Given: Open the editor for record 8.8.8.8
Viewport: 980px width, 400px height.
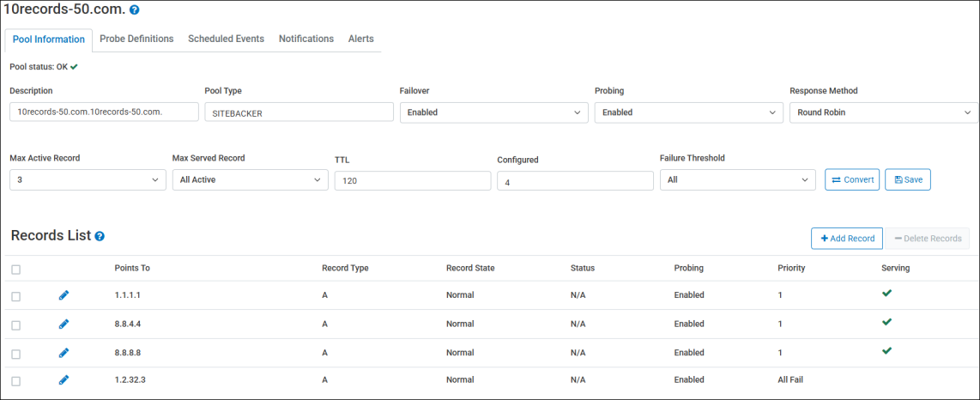Looking at the screenshot, I should [x=64, y=353].
